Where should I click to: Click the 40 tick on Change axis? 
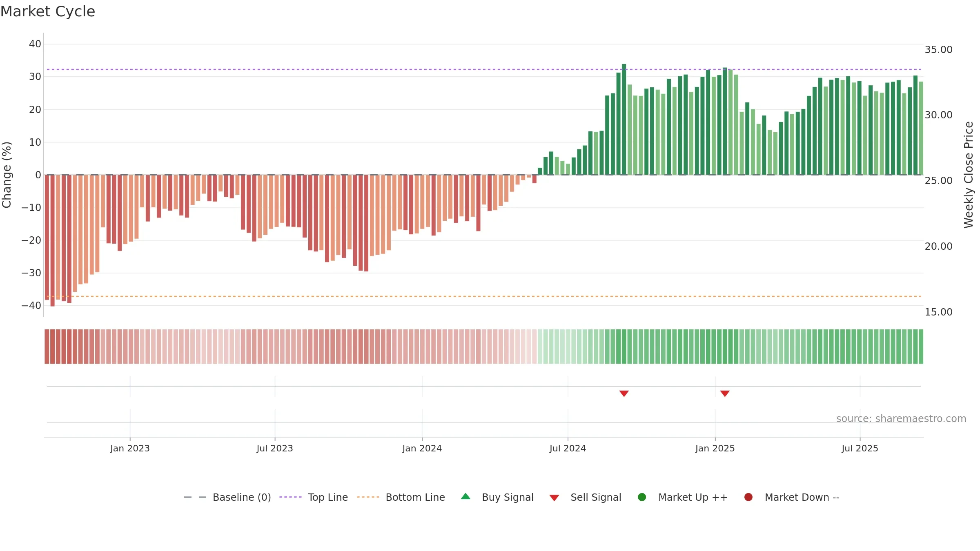(35, 44)
